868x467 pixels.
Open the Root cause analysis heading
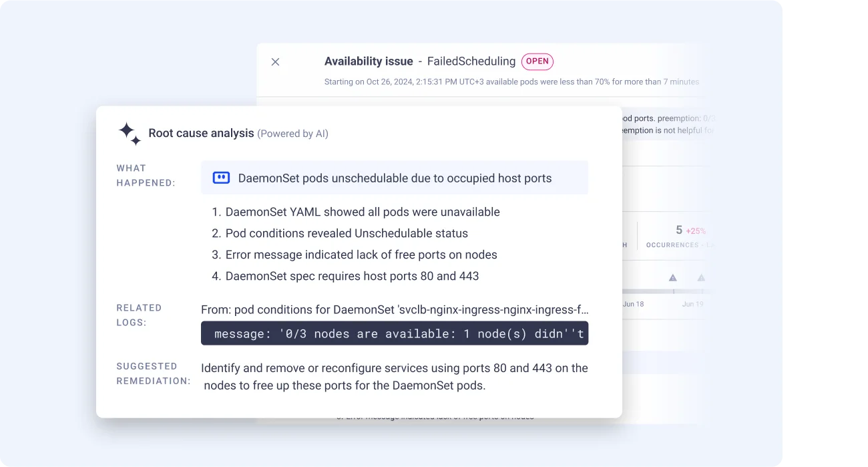pyautogui.click(x=201, y=133)
